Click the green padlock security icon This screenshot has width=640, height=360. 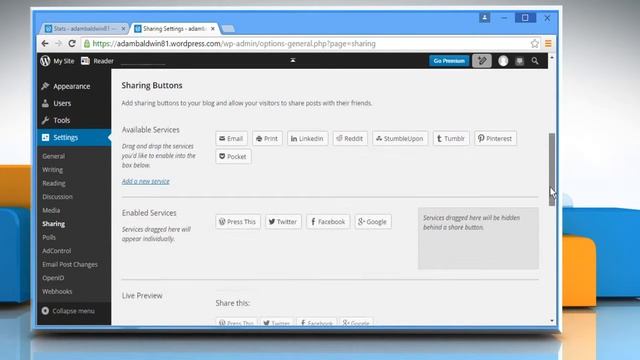point(87,43)
